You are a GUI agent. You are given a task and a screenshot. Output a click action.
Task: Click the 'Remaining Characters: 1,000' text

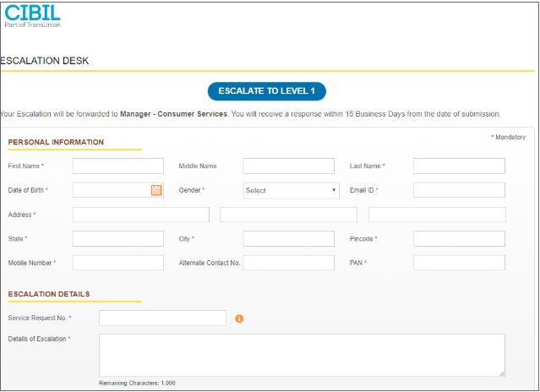(x=137, y=383)
